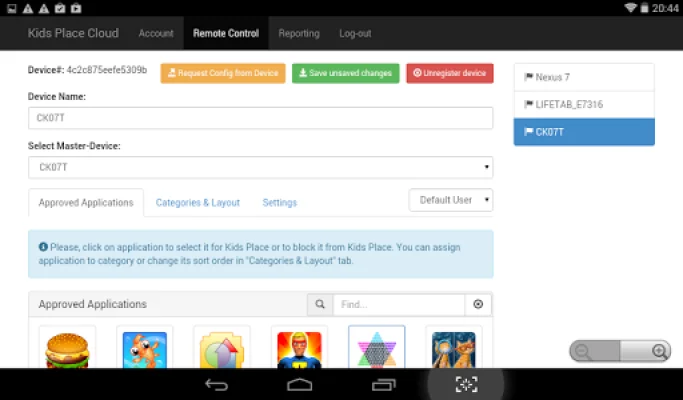The image size is (683, 400).
Task: Tap the Android back button
Action: pos(216,384)
